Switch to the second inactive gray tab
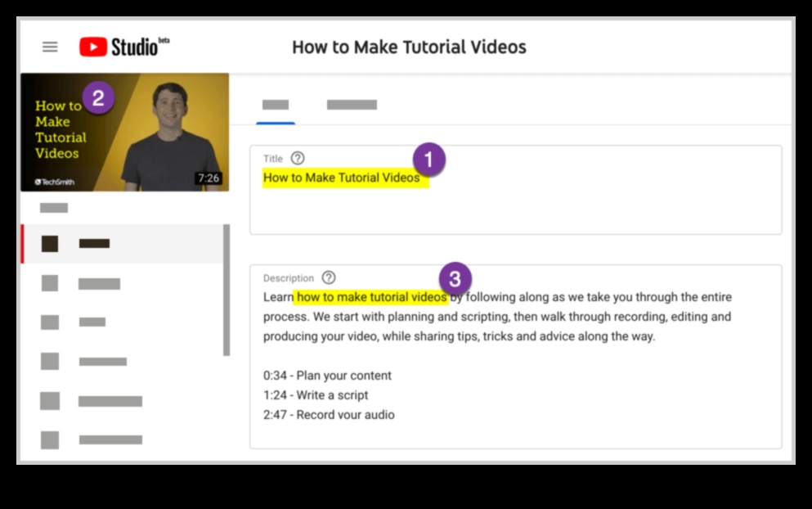812x509 pixels. 352,105
